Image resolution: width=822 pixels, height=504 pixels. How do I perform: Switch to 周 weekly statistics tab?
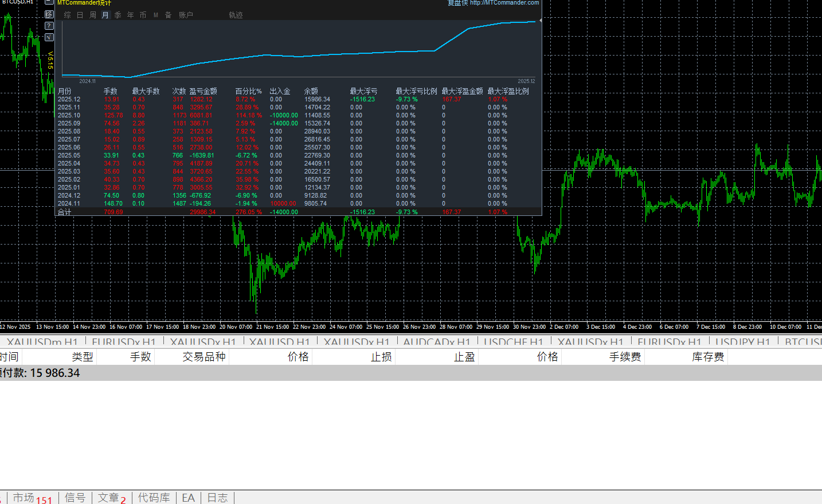pyautogui.click(x=93, y=15)
